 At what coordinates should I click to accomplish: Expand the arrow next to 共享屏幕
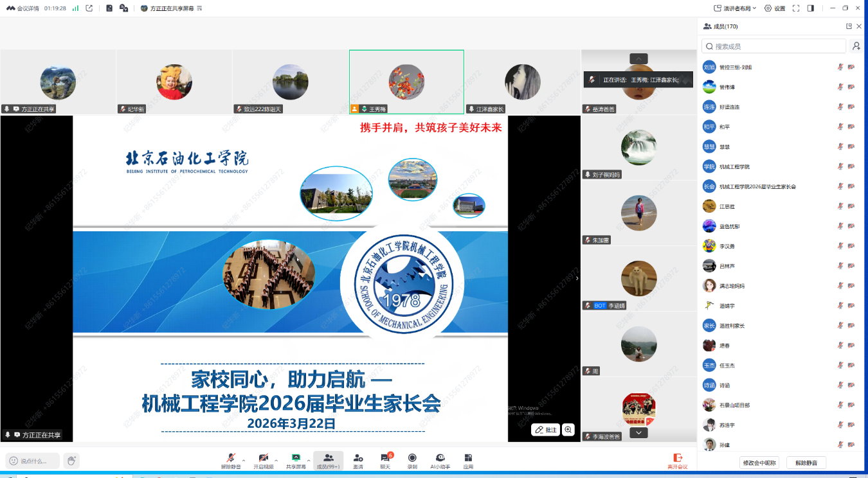[x=309, y=460]
